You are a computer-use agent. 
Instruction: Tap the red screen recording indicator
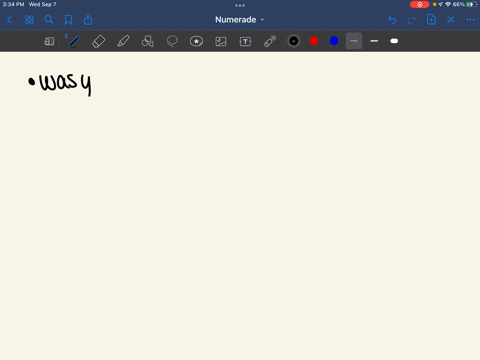coord(419,4)
